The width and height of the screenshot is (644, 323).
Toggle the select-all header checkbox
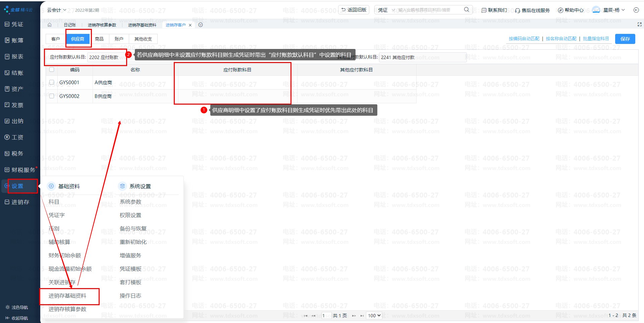coord(52,70)
